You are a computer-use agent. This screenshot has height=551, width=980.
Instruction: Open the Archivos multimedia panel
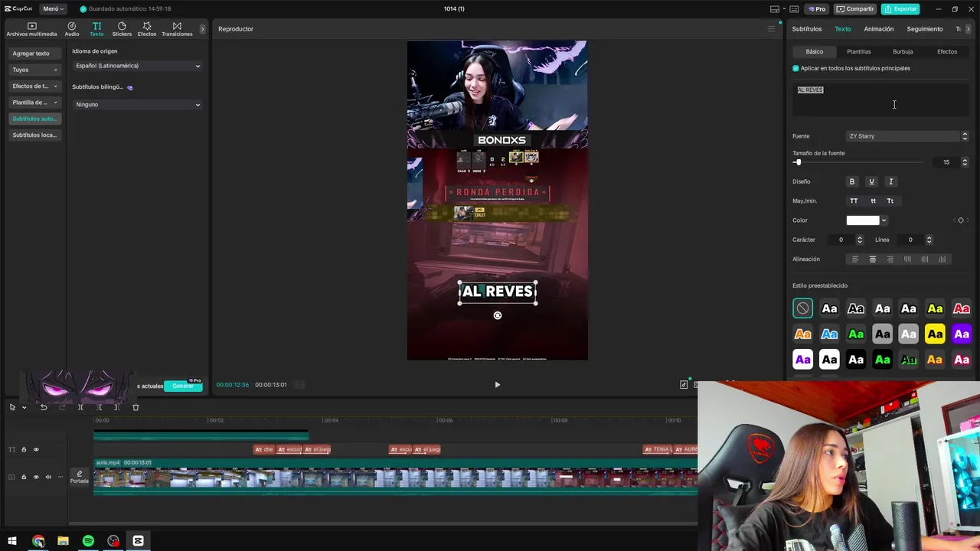[x=31, y=29]
